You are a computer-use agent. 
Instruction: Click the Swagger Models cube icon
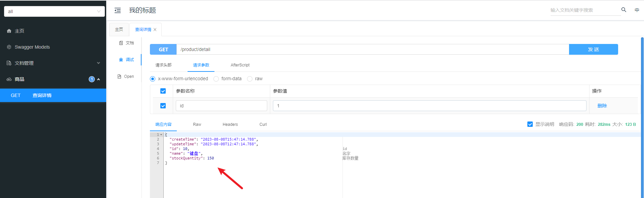pos(9,47)
